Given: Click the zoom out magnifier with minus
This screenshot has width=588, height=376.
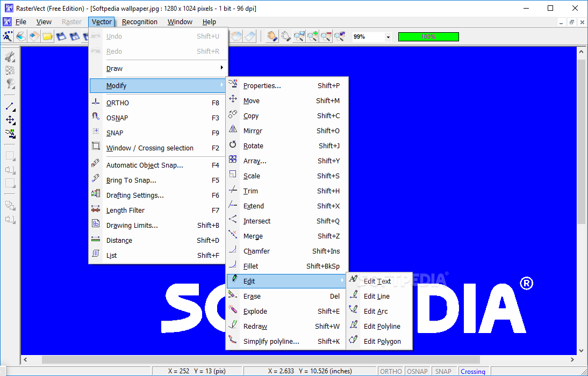Looking at the screenshot, I should click(x=326, y=37).
